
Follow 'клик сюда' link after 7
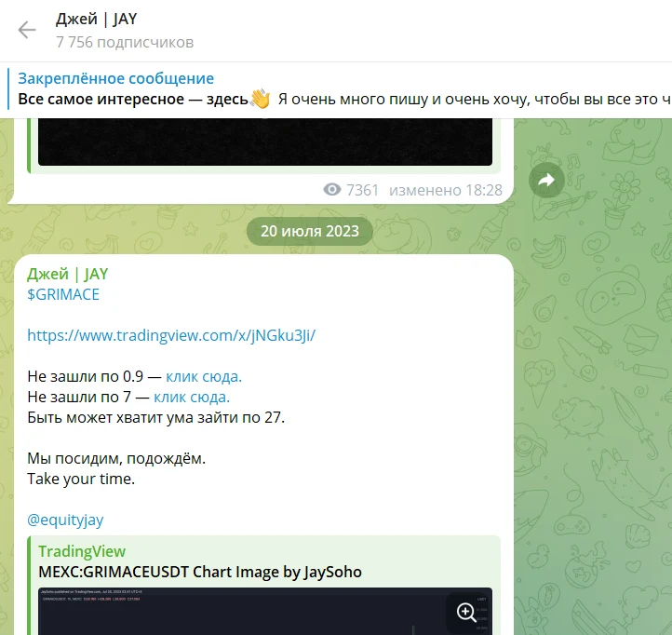tap(192, 397)
